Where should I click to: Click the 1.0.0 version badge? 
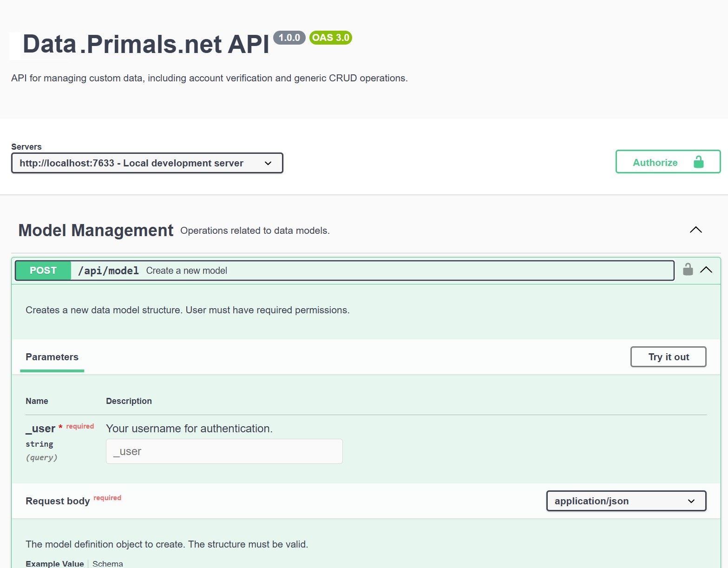tap(289, 38)
